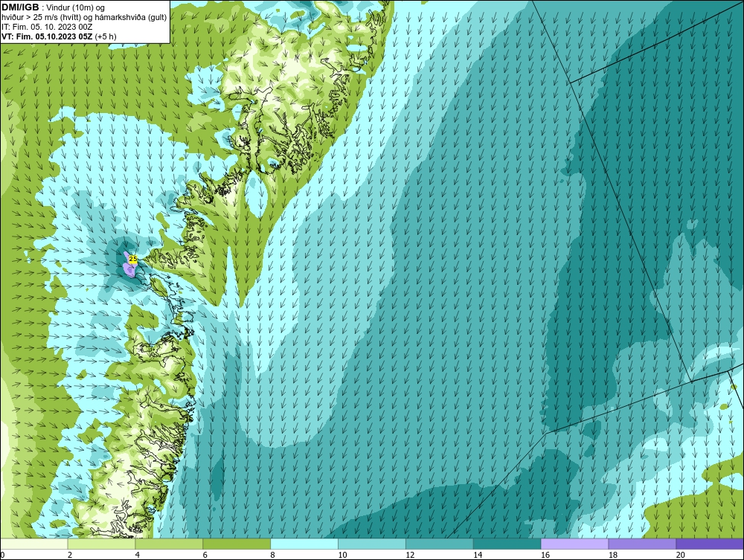Click the legend scale label 8

click(273, 555)
